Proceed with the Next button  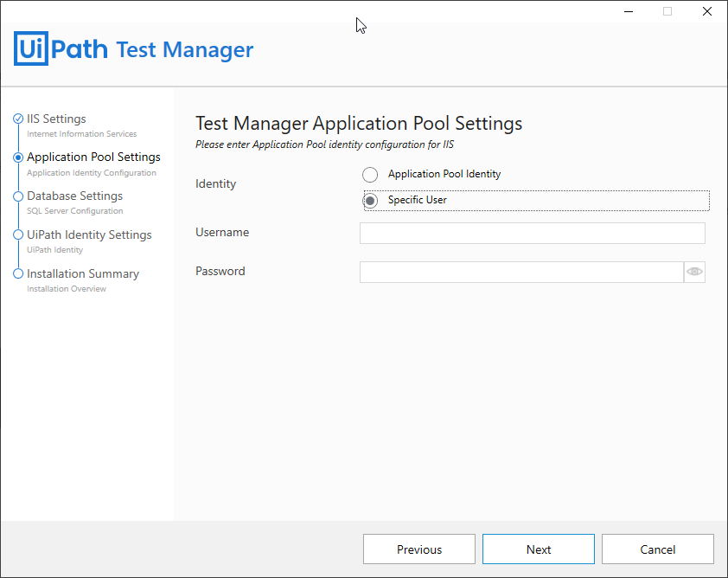pyautogui.click(x=539, y=549)
